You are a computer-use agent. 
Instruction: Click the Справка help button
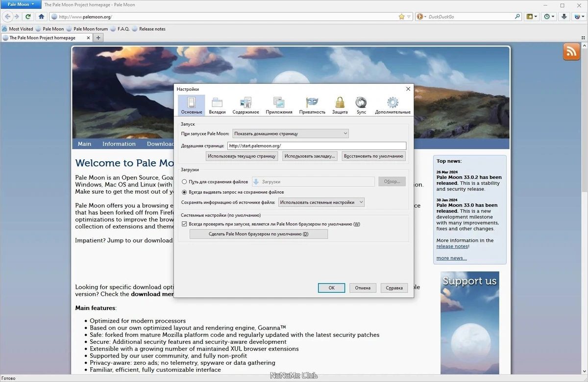(x=394, y=288)
